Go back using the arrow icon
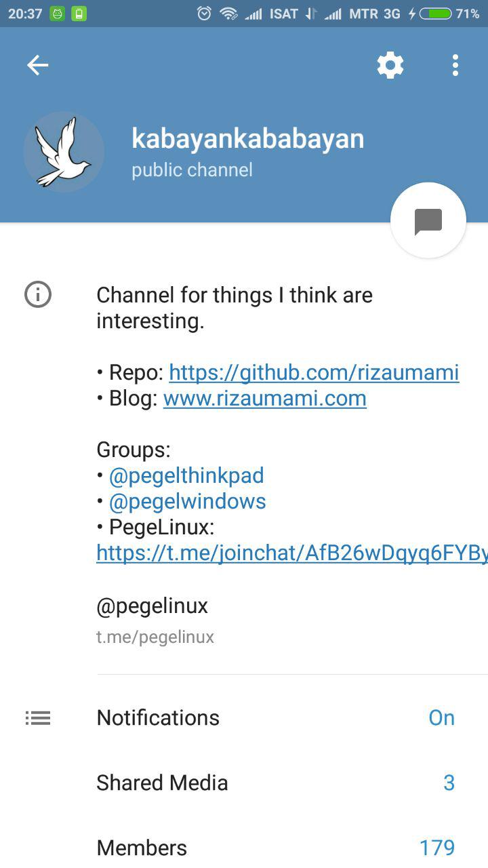The height and width of the screenshot is (868, 488). coord(37,65)
